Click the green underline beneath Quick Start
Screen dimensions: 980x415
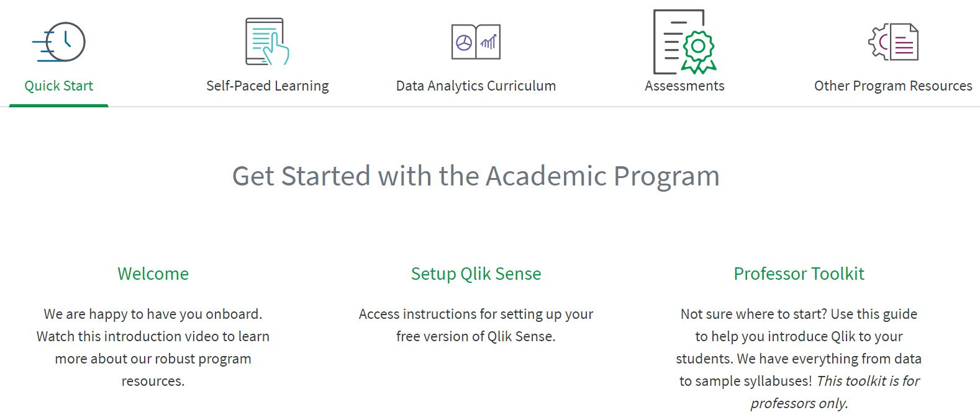[58, 105]
